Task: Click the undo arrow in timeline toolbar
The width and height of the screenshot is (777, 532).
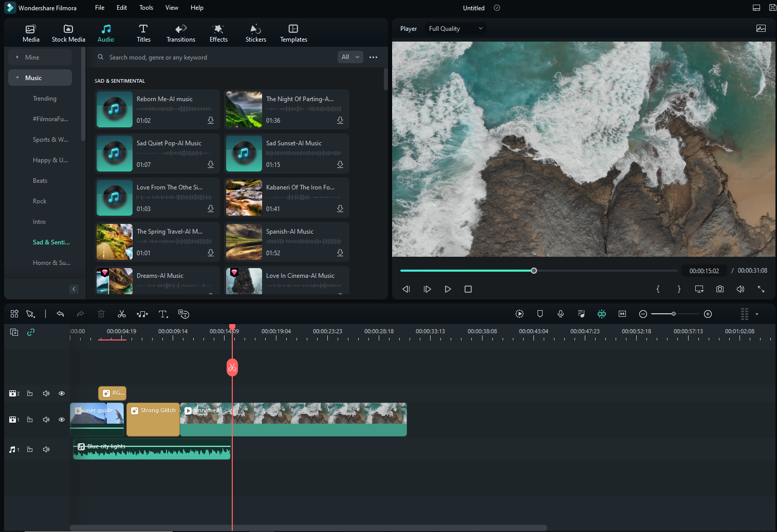Action: [x=60, y=314]
